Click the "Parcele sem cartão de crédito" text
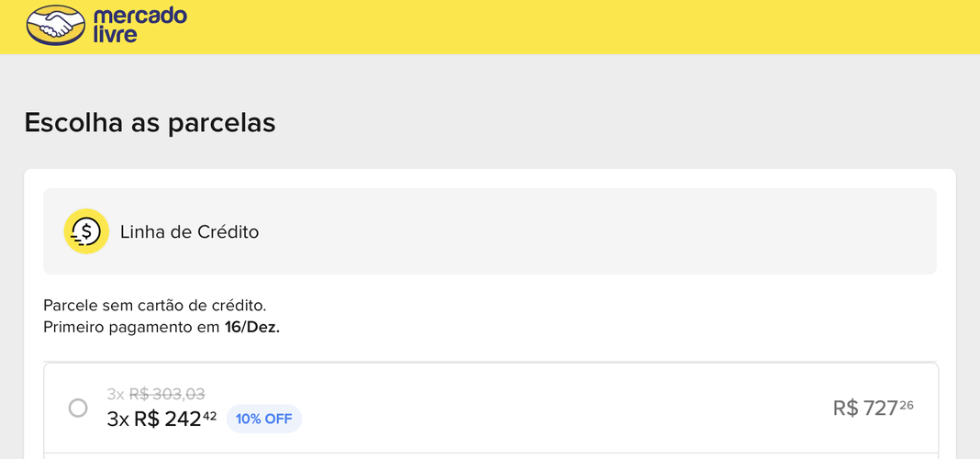The width and height of the screenshot is (980, 459). pos(154,305)
